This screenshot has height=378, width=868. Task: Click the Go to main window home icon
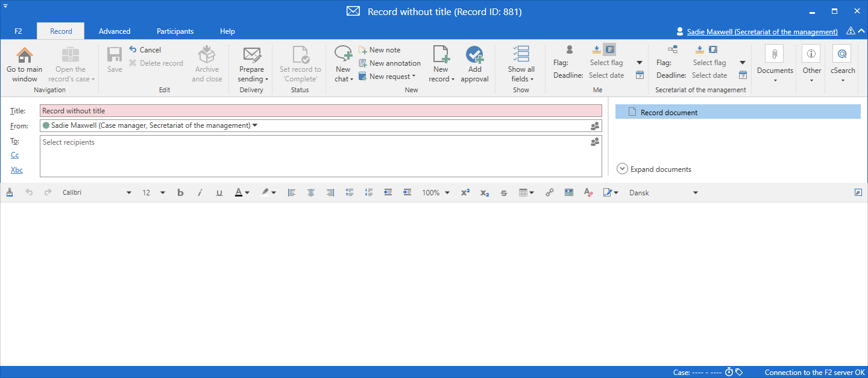click(25, 56)
